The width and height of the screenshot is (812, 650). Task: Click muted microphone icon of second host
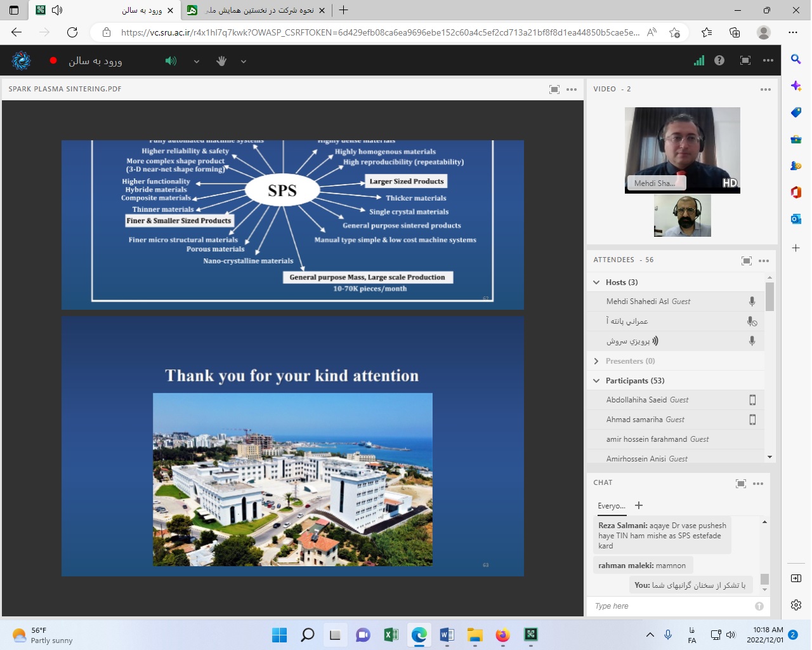pos(752,321)
